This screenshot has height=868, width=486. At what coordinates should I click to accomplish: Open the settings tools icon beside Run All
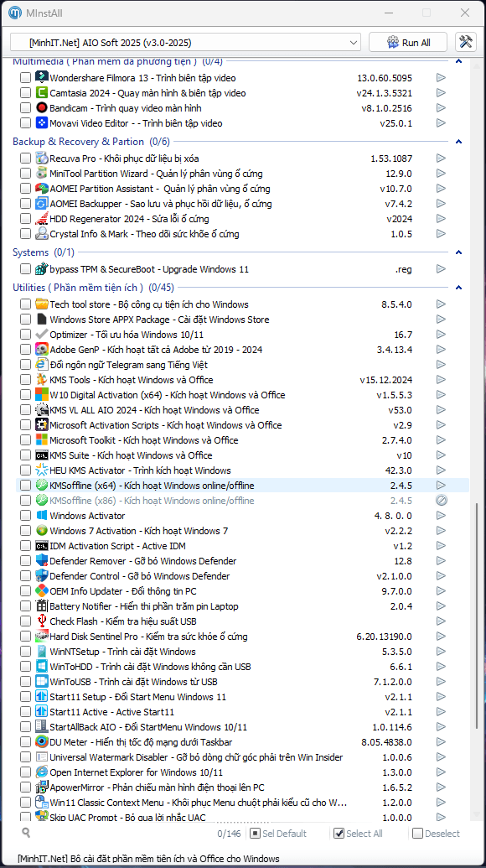click(x=466, y=43)
